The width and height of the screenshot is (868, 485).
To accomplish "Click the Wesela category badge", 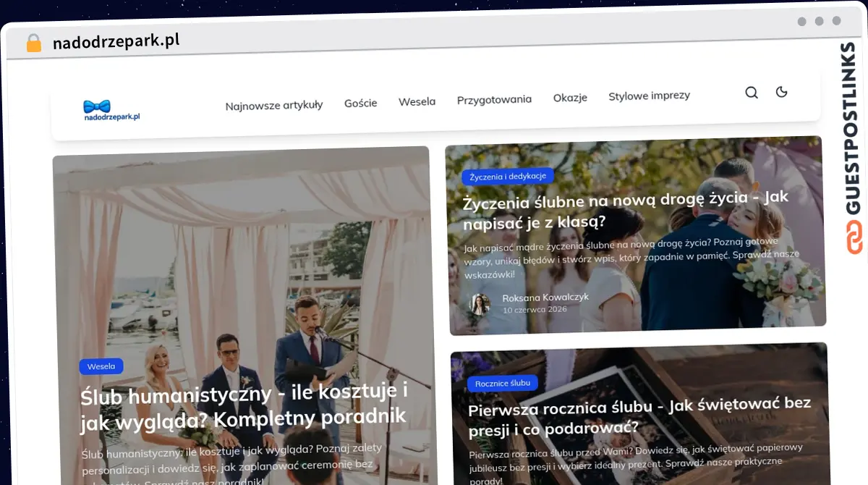I will click(101, 366).
